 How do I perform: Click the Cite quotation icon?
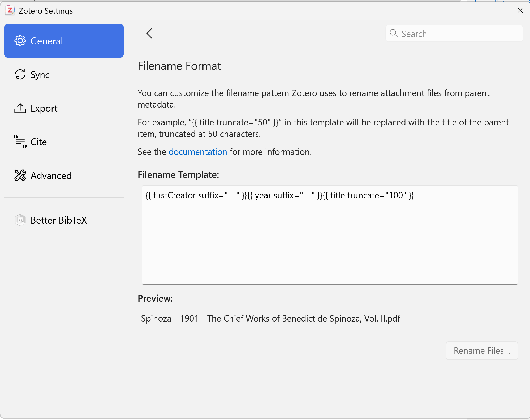coord(20,142)
